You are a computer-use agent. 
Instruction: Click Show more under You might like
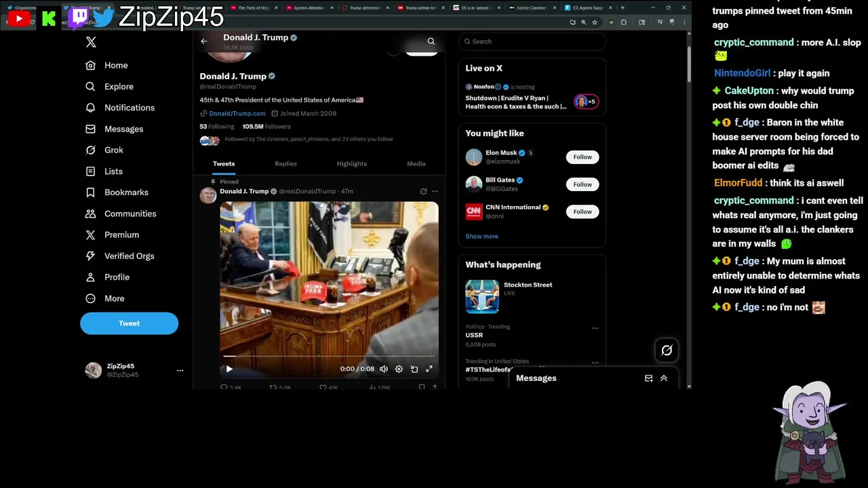click(481, 237)
